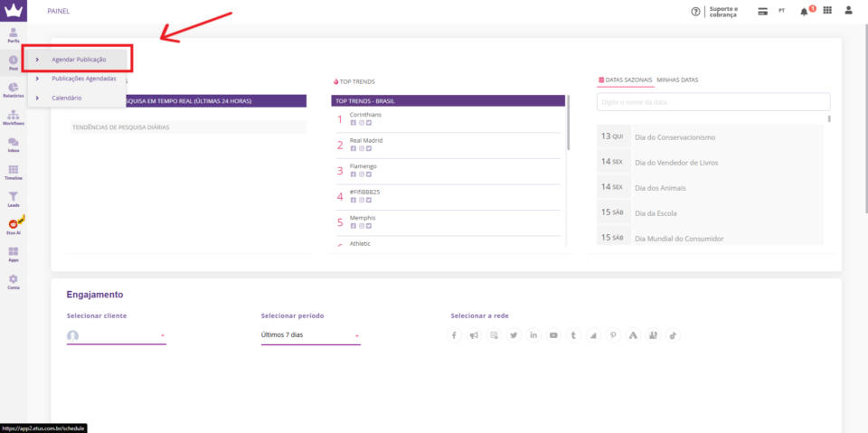This screenshot has height=433, width=868.
Task: Open the Últimos 7 dias period dropdown
Action: click(310, 335)
